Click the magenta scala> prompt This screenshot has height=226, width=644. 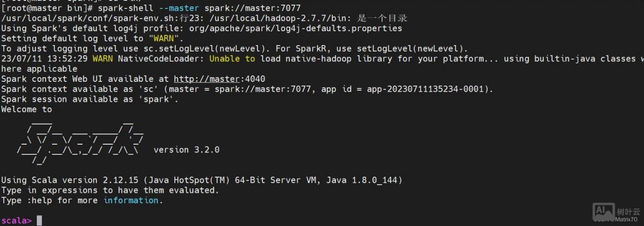coord(17,220)
